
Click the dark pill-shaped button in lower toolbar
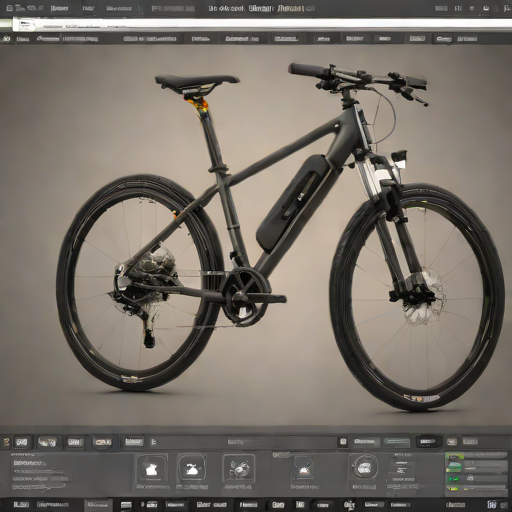(428, 441)
